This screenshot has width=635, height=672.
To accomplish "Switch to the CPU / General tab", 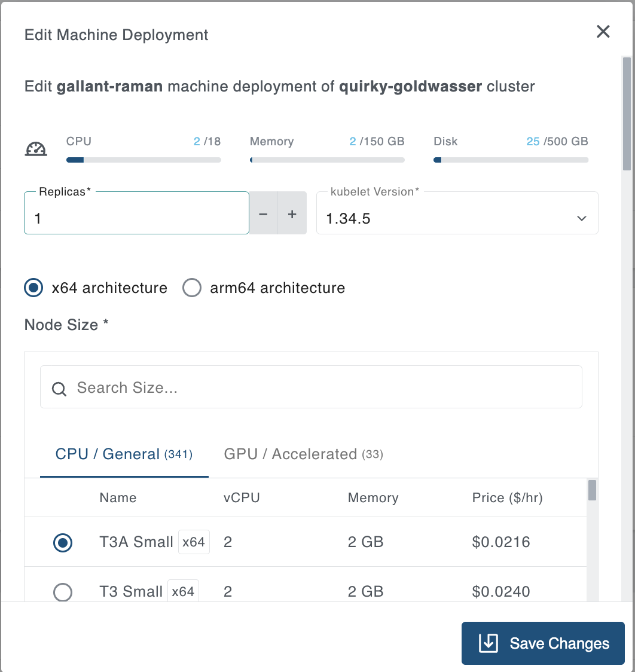I will 124,454.
